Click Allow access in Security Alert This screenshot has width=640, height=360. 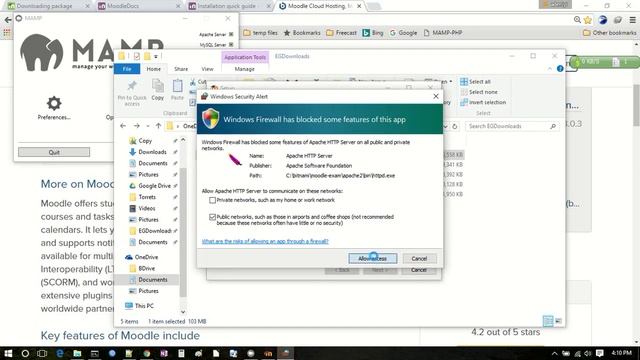pos(372,258)
